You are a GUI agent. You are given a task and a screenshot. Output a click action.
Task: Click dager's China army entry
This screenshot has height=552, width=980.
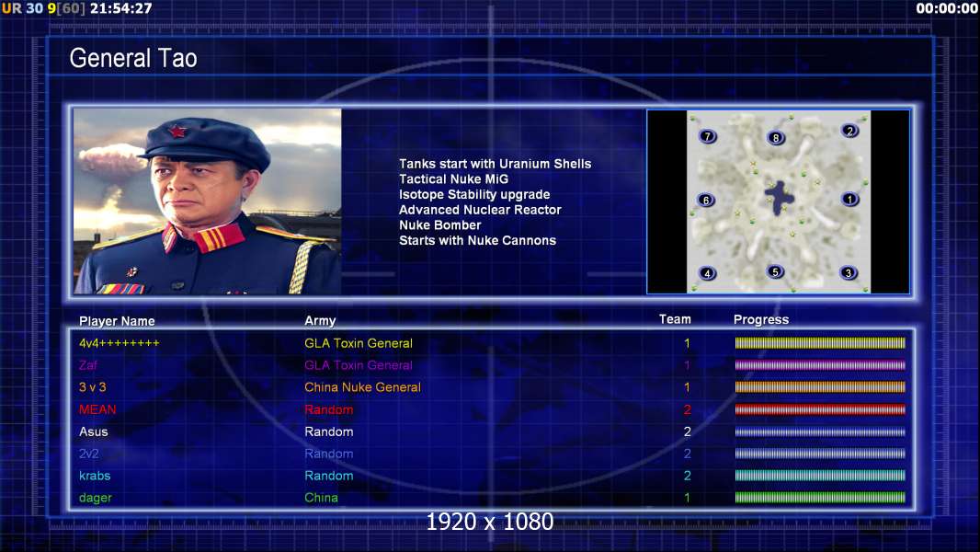(321, 499)
